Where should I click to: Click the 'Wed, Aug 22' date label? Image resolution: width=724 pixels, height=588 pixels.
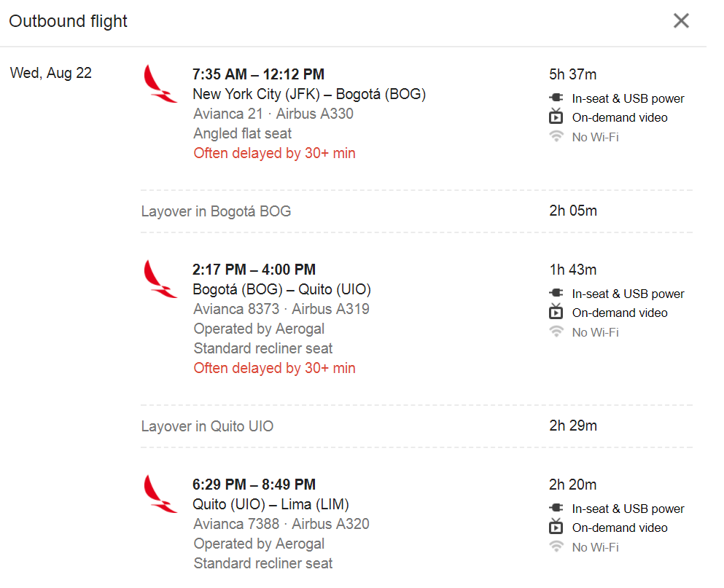(51, 73)
